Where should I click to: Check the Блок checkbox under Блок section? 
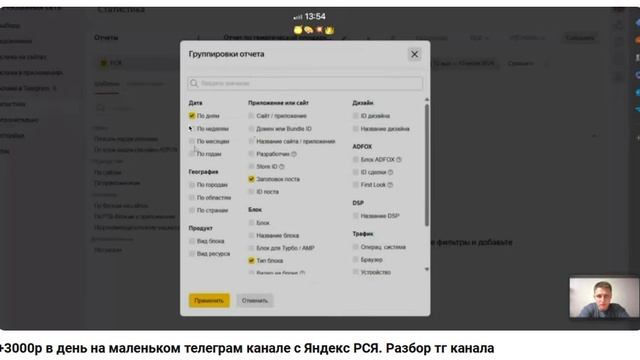pos(251,223)
